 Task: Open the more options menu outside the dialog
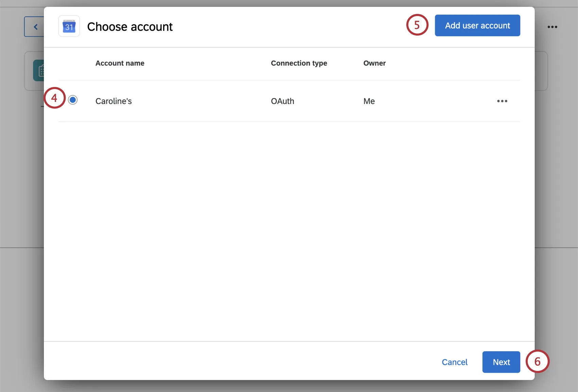tap(552, 26)
